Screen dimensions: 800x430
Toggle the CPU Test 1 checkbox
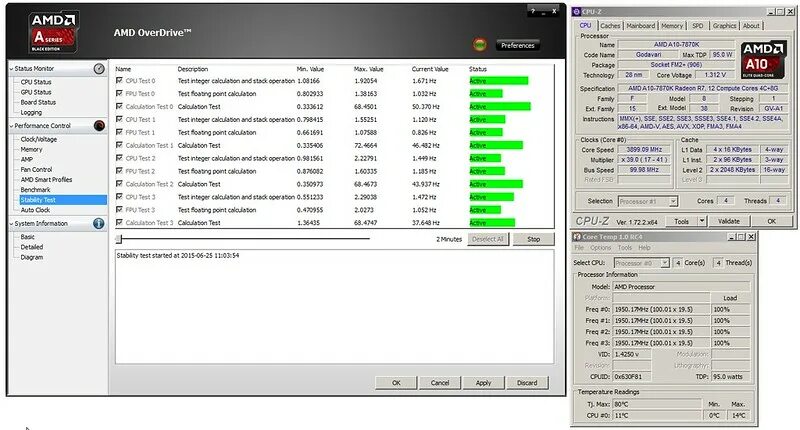coord(119,119)
